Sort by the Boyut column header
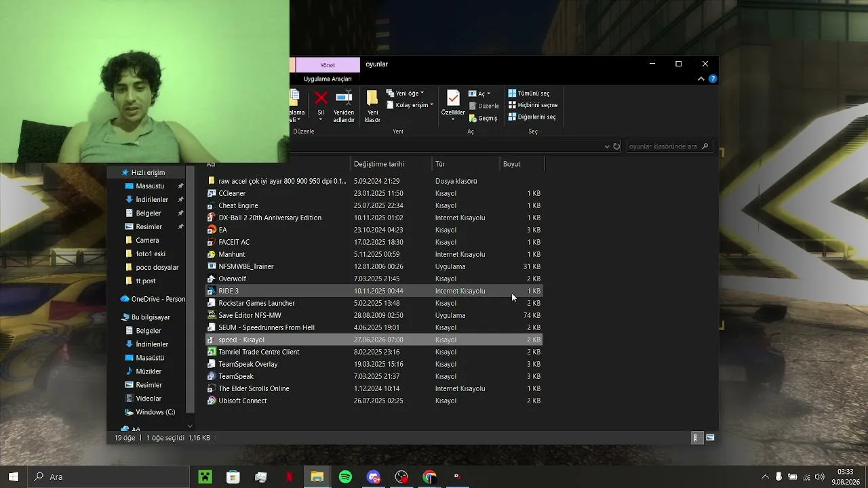This screenshot has height=488, width=868. tap(521, 164)
